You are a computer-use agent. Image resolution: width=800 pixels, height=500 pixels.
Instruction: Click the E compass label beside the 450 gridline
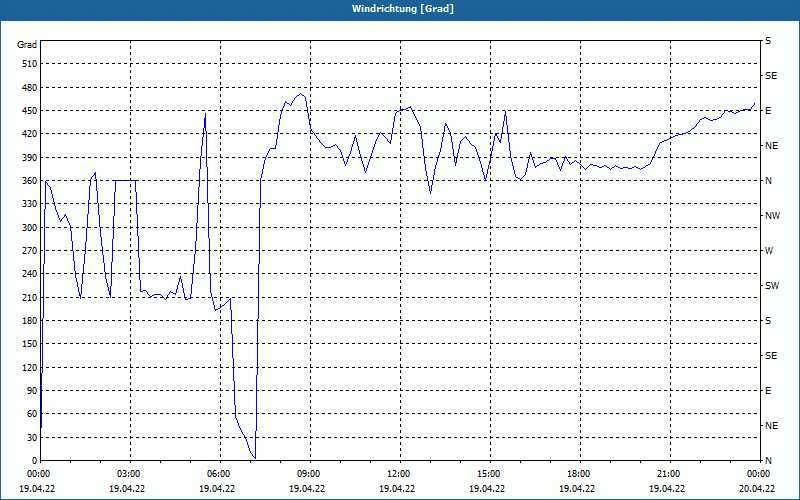(x=768, y=111)
